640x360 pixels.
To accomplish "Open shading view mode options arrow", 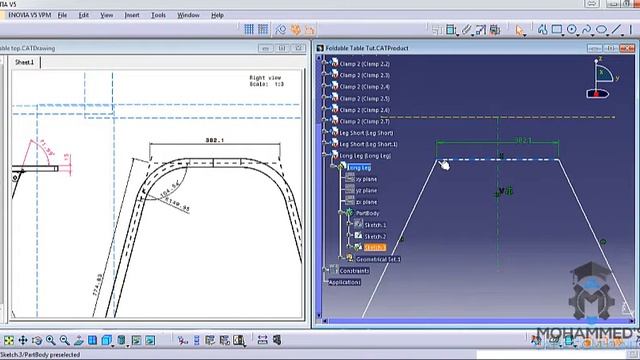I will 127,346.
